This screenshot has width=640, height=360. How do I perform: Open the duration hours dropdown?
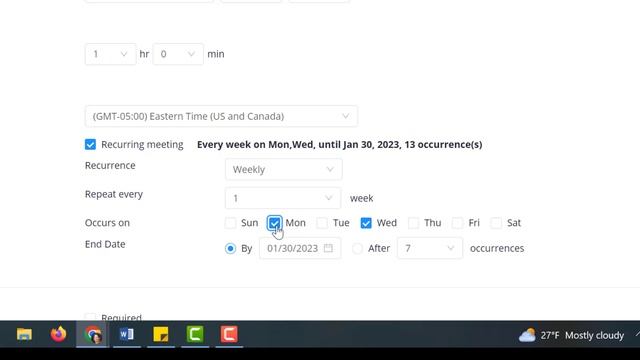(x=110, y=54)
